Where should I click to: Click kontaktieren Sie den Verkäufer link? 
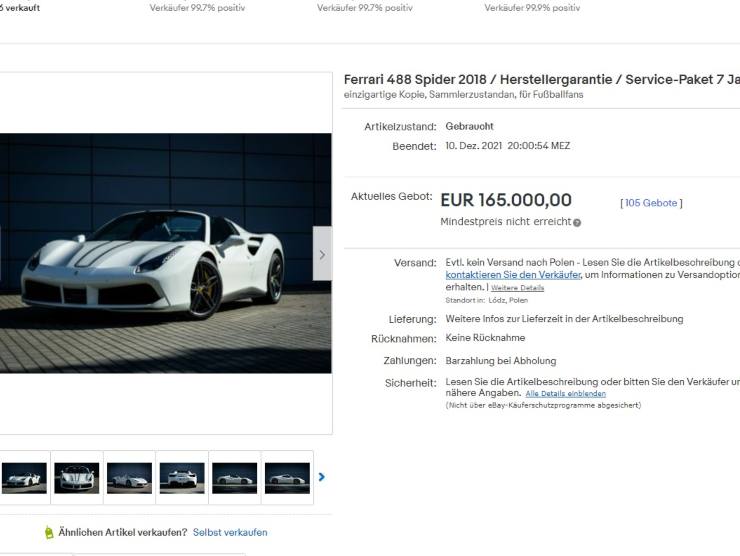pos(513,275)
